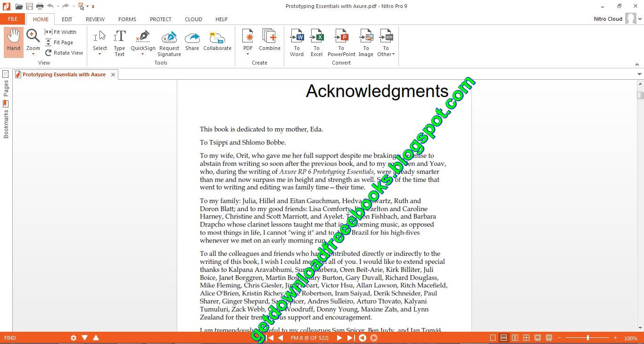This screenshot has height=344, width=644.
Task: Open the Pages side panel
Action: pyautogui.click(x=6, y=83)
